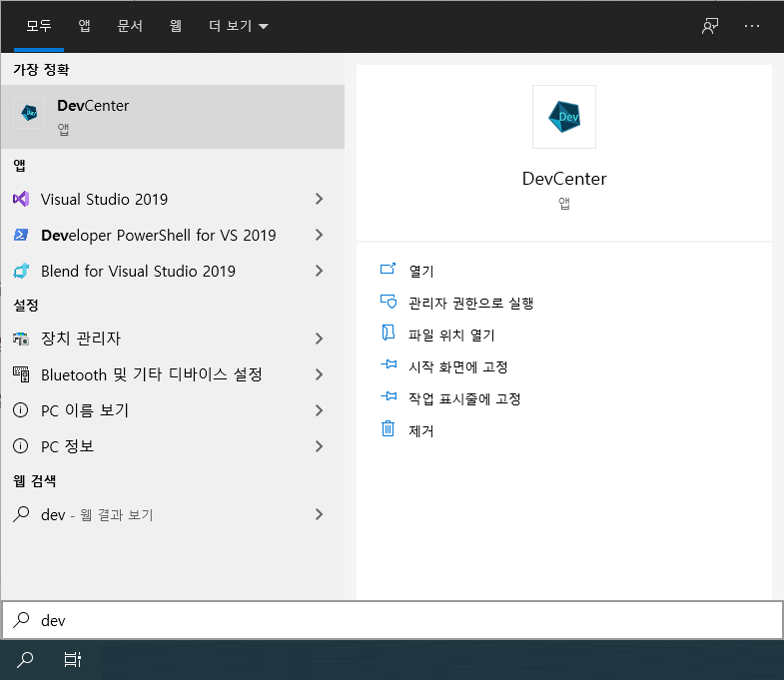Click the 열기 open icon
The width and height of the screenshot is (784, 681).
388,269
